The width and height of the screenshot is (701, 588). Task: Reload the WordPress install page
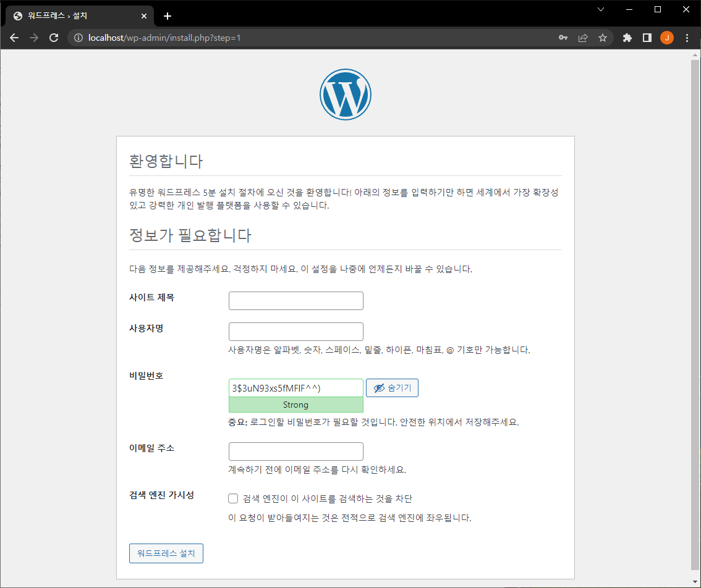point(54,38)
